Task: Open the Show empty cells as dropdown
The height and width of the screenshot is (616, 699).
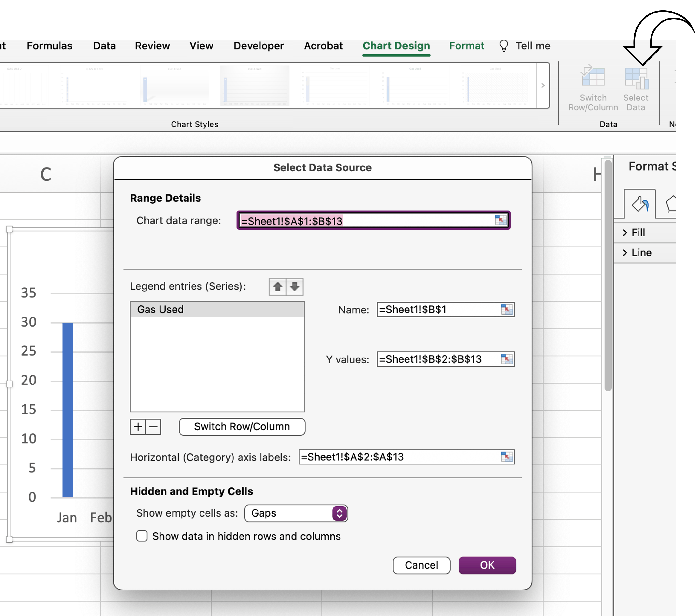Action: coord(296,513)
